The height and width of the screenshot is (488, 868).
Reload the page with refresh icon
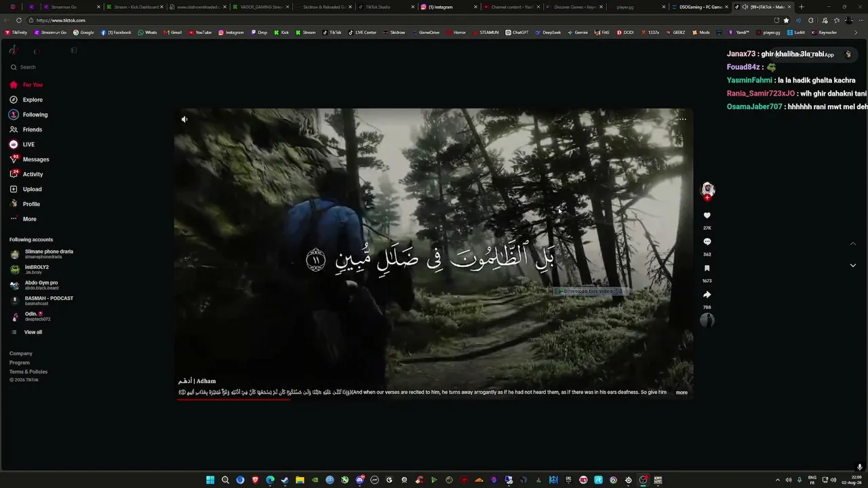pos(18,20)
